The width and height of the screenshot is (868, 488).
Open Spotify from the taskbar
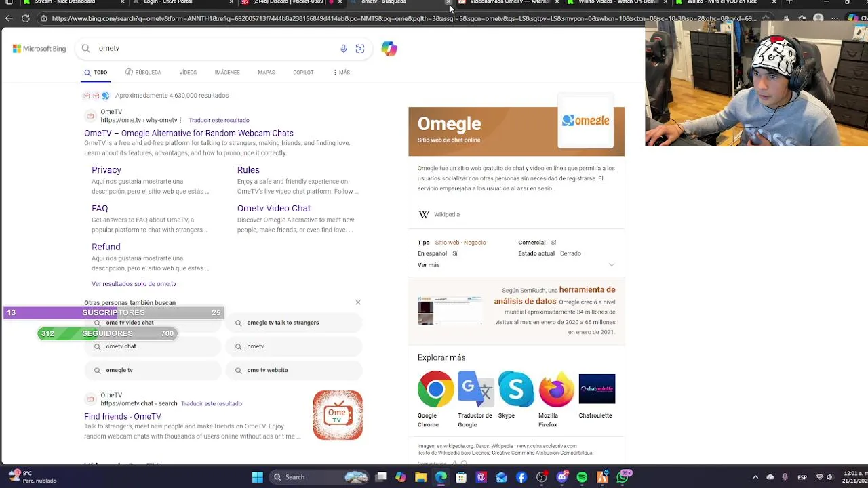pos(582,477)
